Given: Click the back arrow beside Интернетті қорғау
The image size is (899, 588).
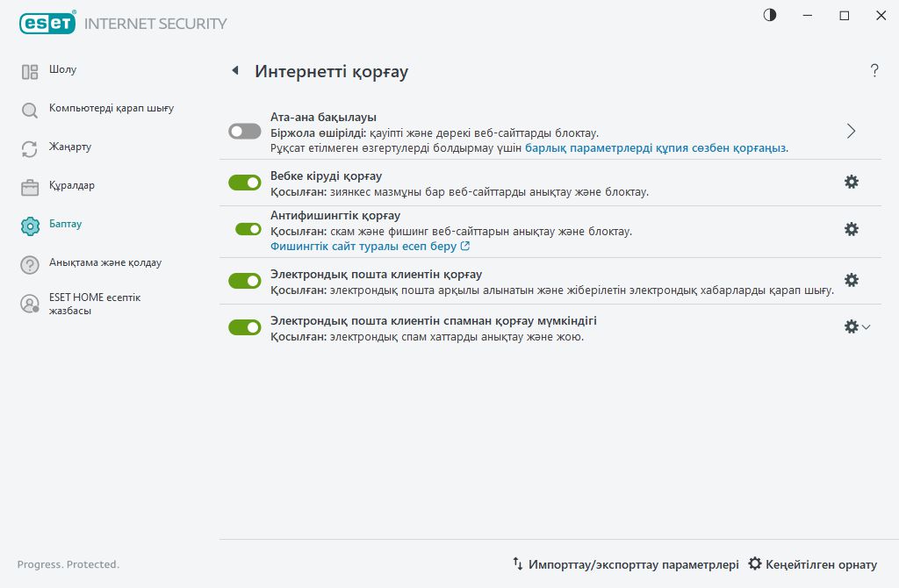Looking at the screenshot, I should [x=235, y=71].
